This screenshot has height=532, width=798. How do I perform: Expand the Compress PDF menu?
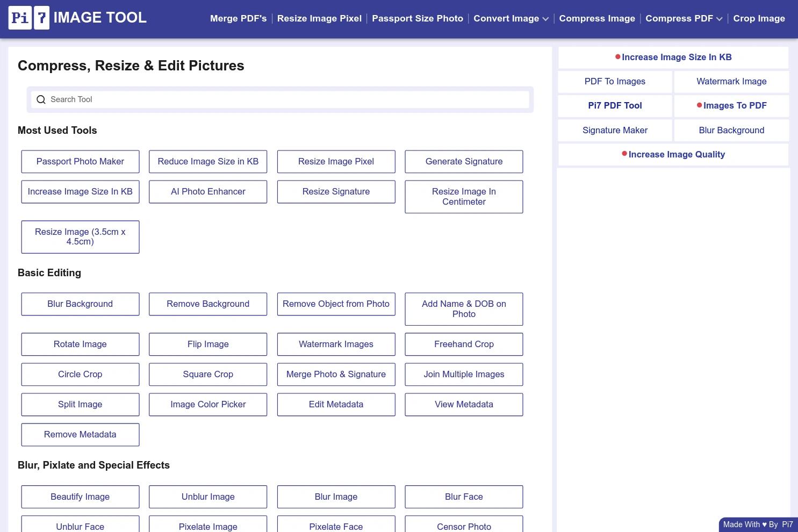684,18
